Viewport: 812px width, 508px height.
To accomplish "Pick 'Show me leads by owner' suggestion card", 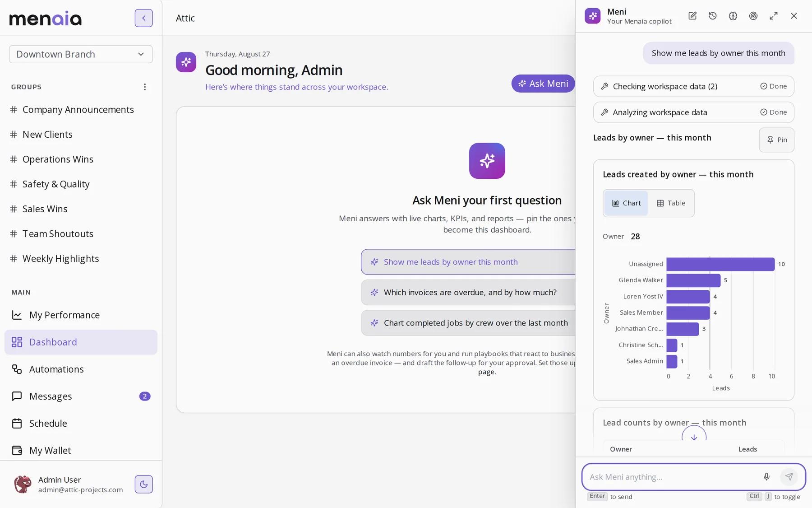I will pos(468,262).
